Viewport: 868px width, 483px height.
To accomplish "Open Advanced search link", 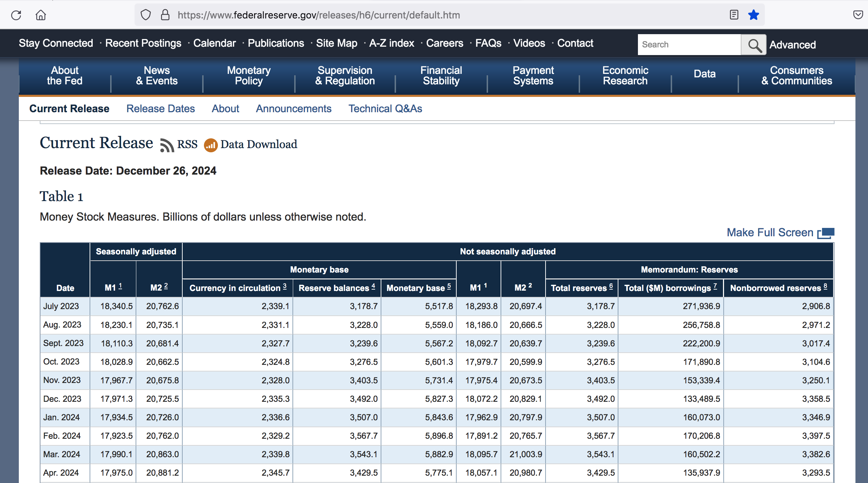I will (792, 45).
